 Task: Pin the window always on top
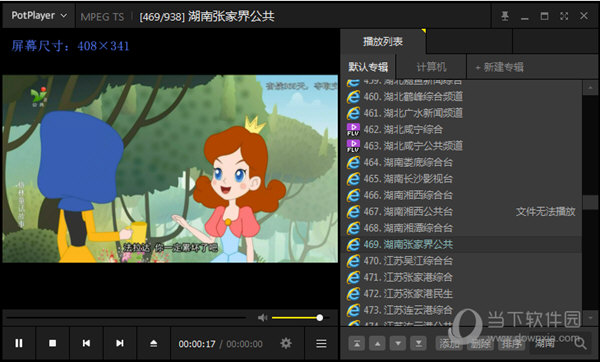505,16
